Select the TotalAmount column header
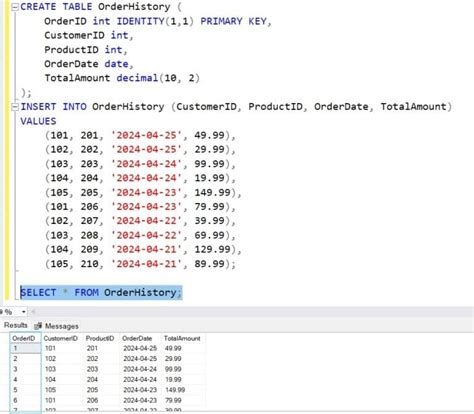This screenshot has width=474, height=414. click(182, 338)
